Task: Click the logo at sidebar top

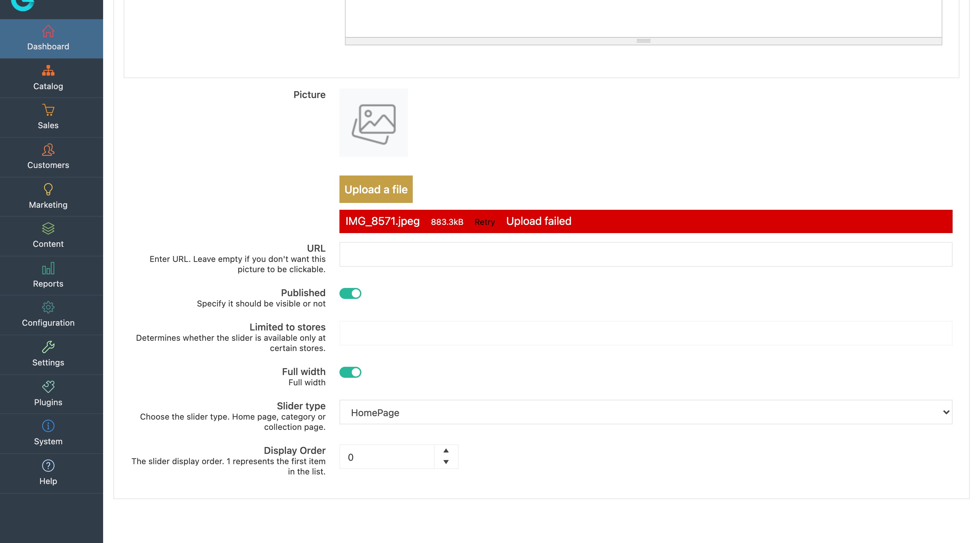Action: [x=23, y=4]
